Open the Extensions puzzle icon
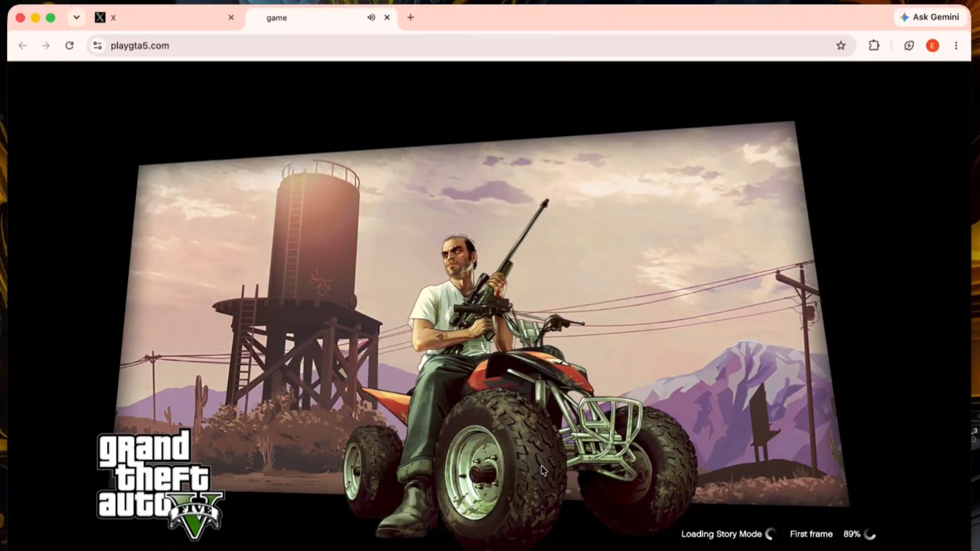 [874, 45]
